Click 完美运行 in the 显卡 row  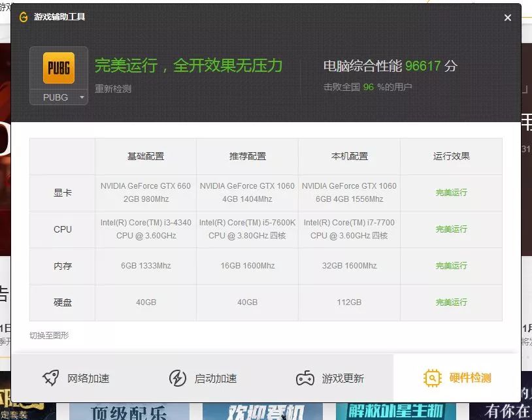point(451,193)
